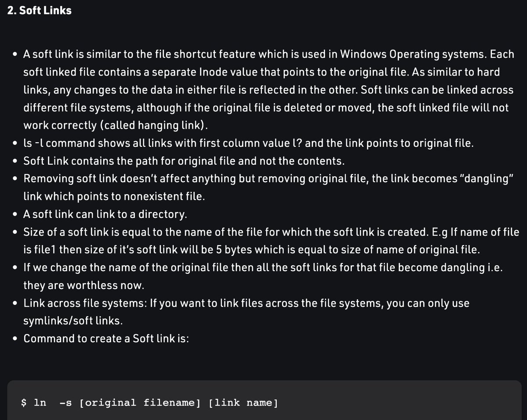Click "Command to create a Soft link is:"
The height and width of the screenshot is (420, 527).
pos(106,339)
